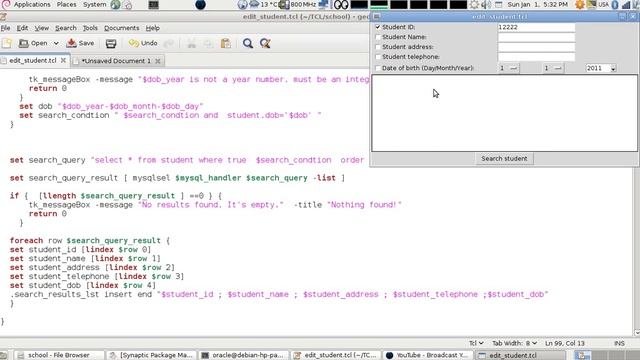Open the Tab Width selector in status bar
Viewport: 640px width, 360px height.
tap(514, 343)
